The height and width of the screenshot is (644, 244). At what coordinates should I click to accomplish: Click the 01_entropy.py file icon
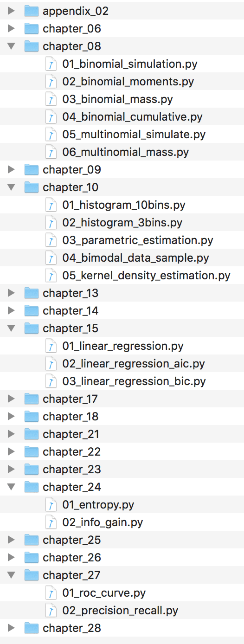click(50, 505)
